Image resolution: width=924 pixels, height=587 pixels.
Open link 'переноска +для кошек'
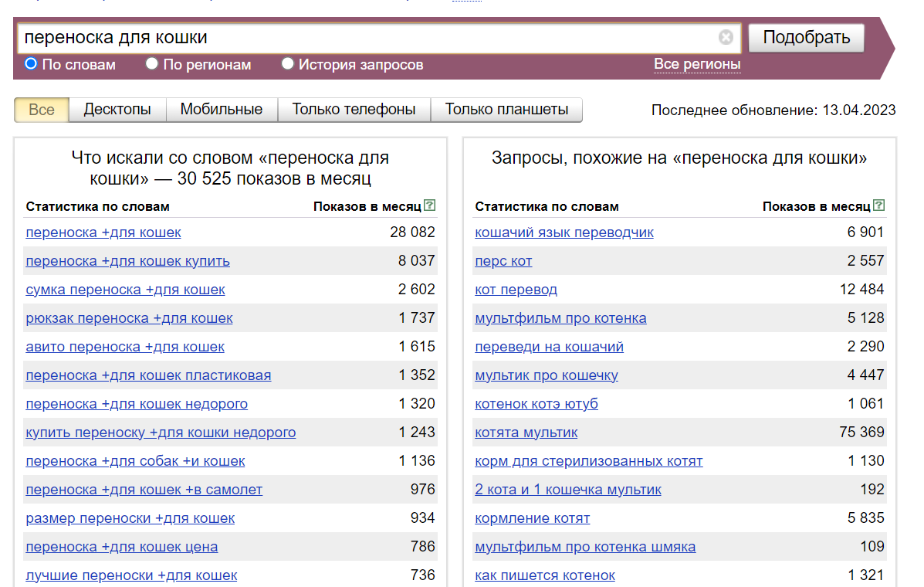(103, 232)
